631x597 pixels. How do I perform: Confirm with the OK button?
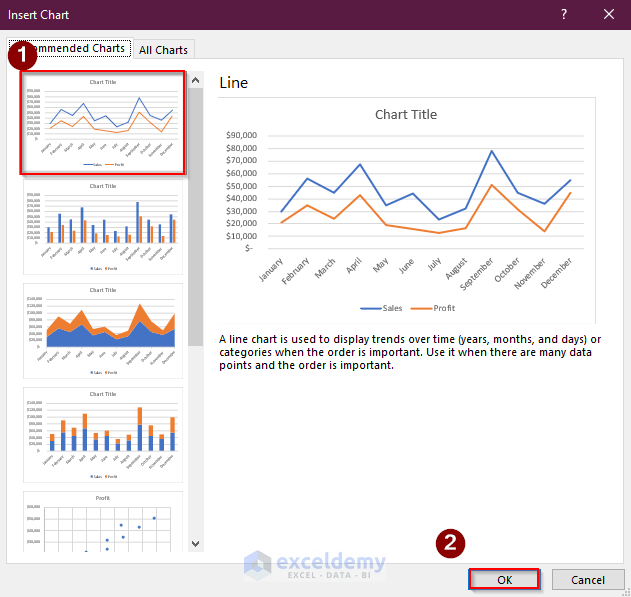504,580
